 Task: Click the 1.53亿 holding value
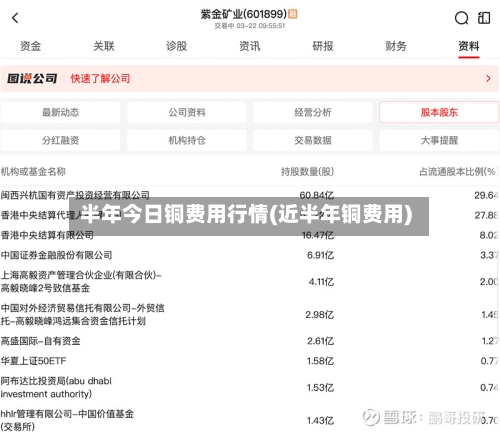pos(320,388)
